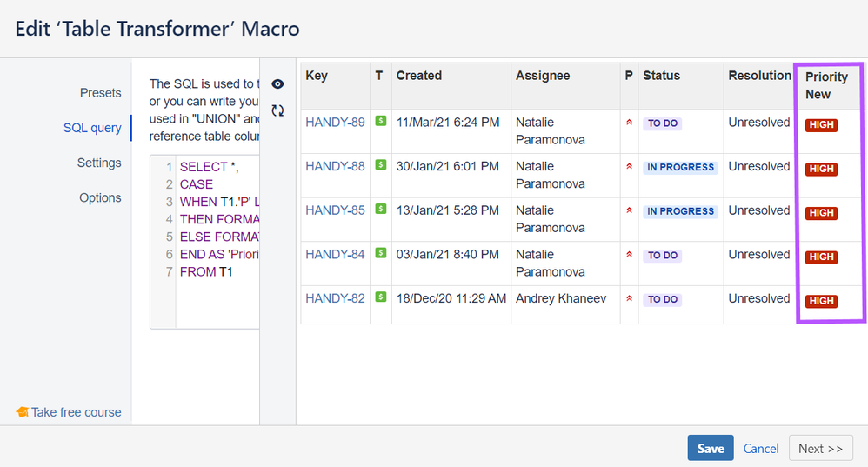868x467 pixels.
Task: Open the Take free course link
Action: (77, 412)
